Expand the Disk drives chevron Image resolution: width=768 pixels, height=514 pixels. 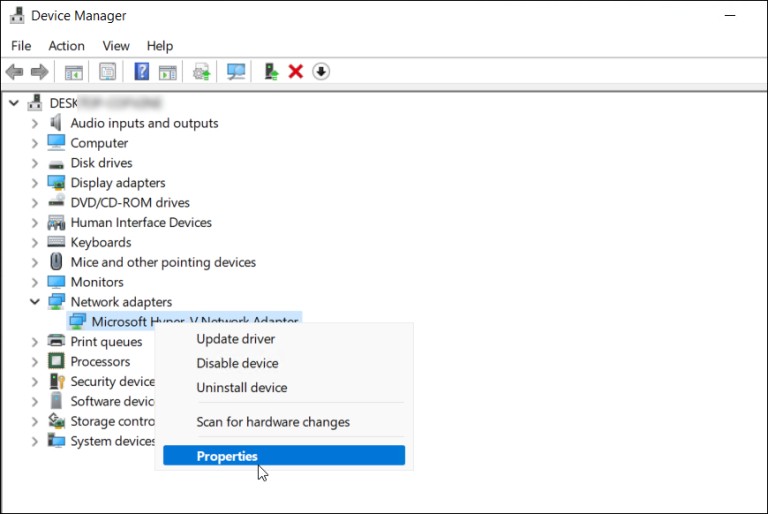(x=34, y=163)
